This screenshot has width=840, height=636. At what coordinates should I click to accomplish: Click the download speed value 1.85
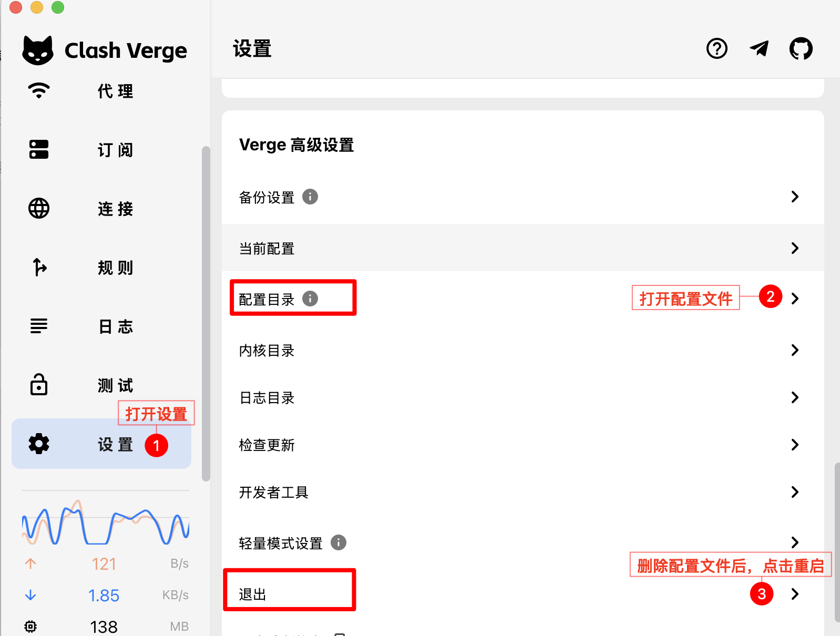click(104, 596)
